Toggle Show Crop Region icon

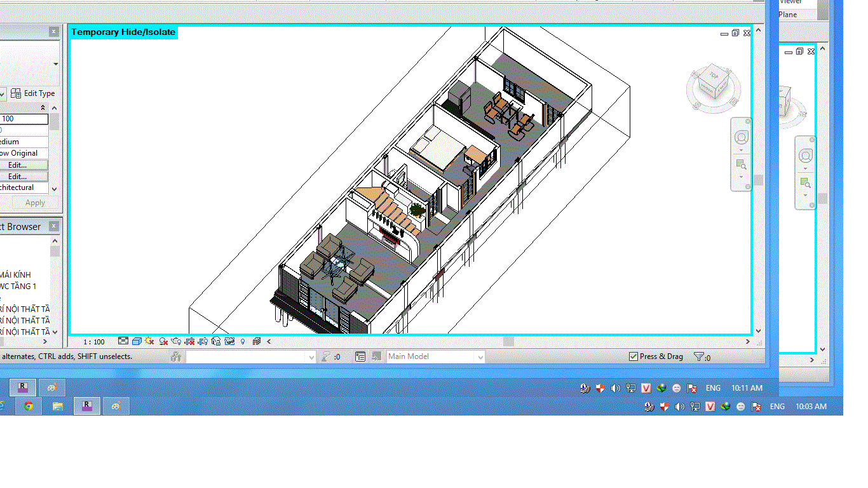[203, 341]
